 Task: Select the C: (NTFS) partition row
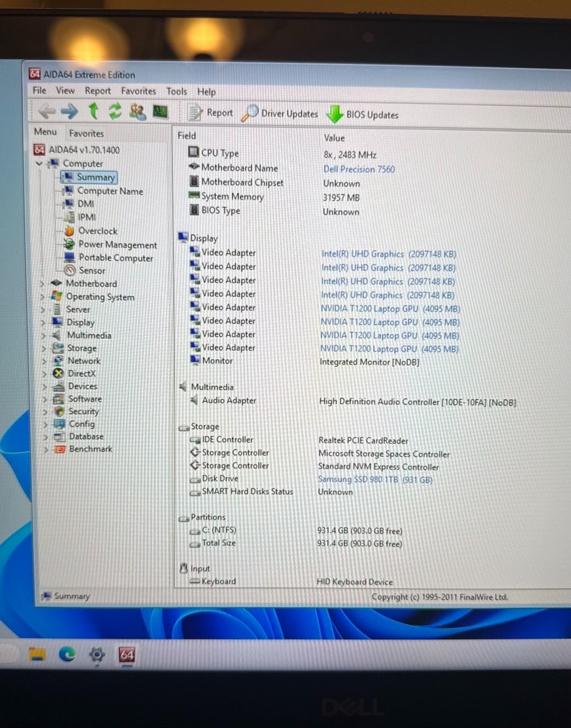coord(296,530)
